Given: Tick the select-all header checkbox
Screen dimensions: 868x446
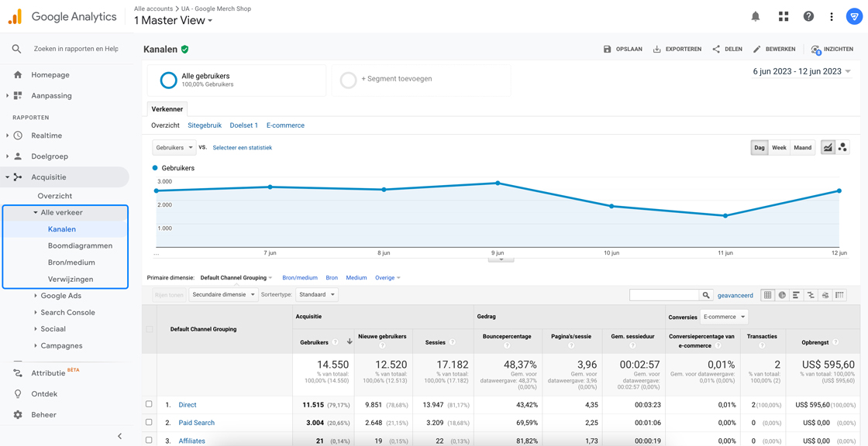Looking at the screenshot, I should pyautogui.click(x=149, y=329).
